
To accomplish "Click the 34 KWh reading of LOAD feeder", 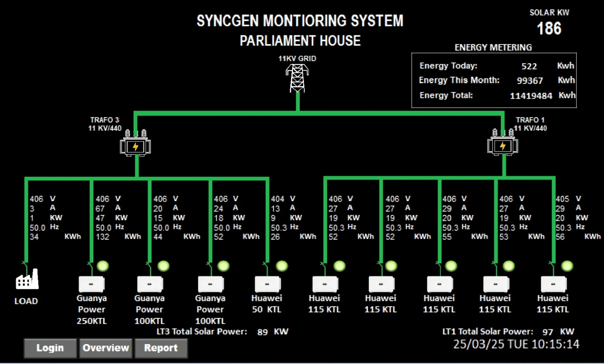I will 34,237.
